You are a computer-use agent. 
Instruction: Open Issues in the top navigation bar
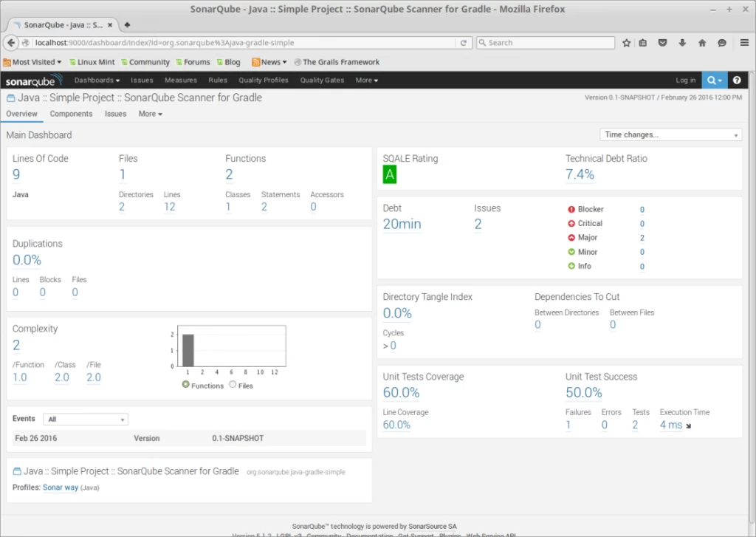pos(142,80)
